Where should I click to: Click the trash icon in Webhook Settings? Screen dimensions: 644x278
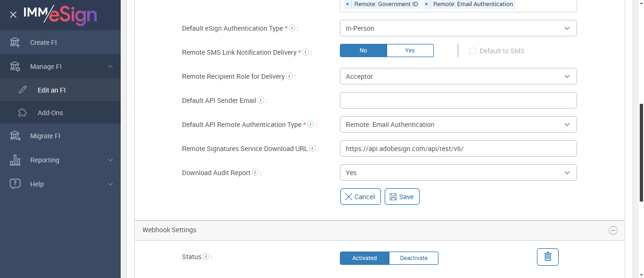pyautogui.click(x=547, y=257)
